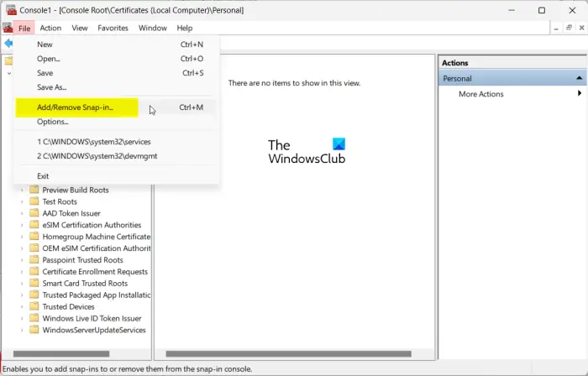Minimize the inner console child window
588x376 pixels.
tap(556, 28)
